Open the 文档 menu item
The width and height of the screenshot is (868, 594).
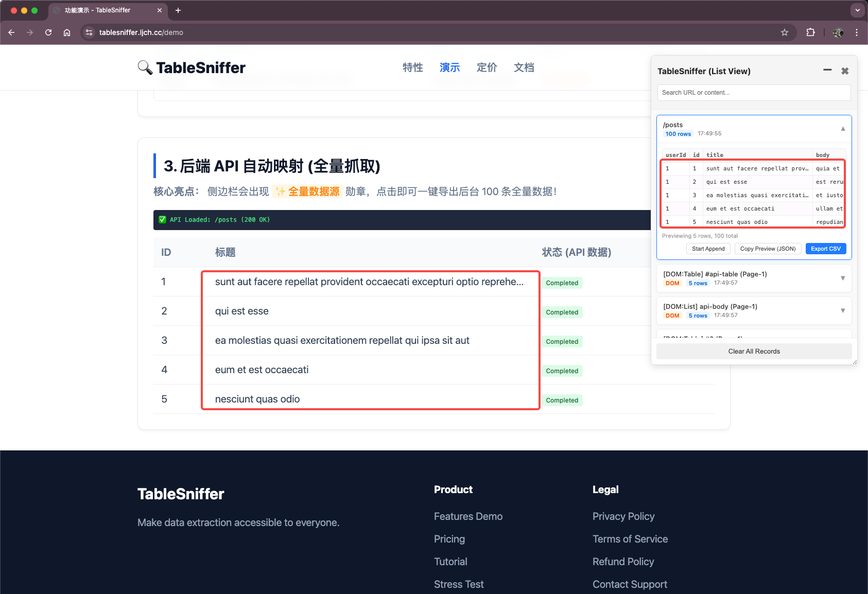[524, 67]
